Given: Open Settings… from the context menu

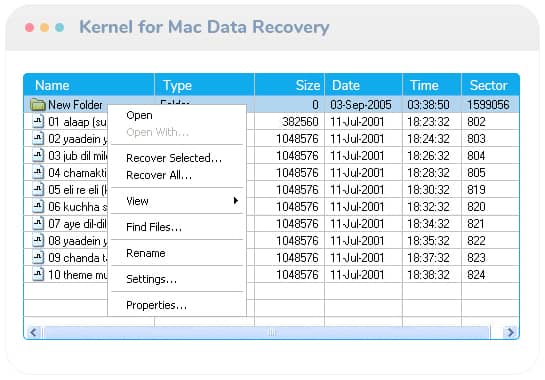Looking at the screenshot, I should click(x=151, y=279).
